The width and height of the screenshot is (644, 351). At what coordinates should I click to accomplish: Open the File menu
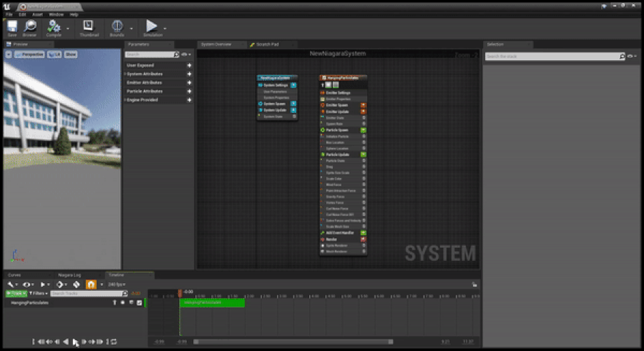pyautogui.click(x=9, y=14)
